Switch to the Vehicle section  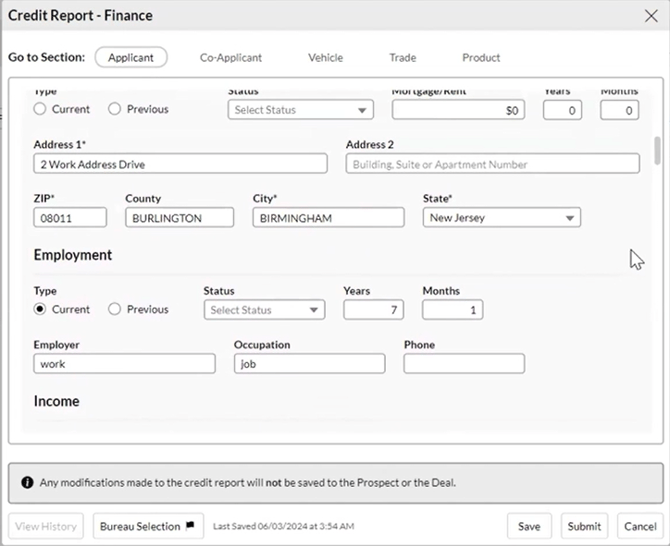click(x=325, y=58)
